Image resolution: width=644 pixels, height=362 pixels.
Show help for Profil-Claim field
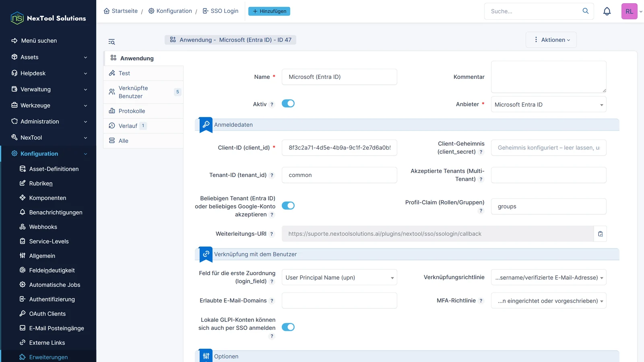point(481,211)
